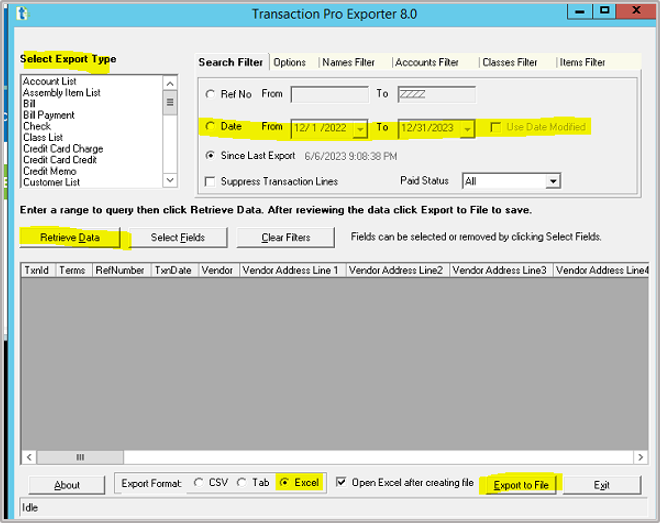Click the TxnDate column header
Viewport: 660px width, 524px height.
[174, 270]
